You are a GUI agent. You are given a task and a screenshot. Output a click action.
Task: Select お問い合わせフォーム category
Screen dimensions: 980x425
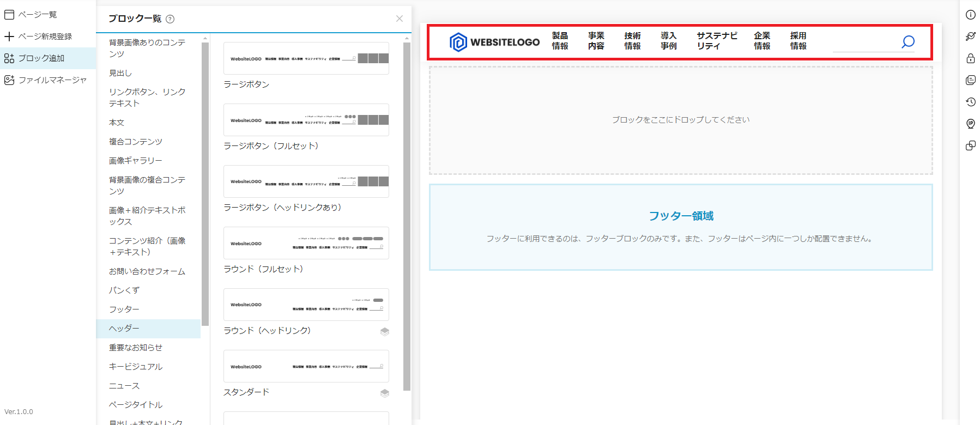148,271
